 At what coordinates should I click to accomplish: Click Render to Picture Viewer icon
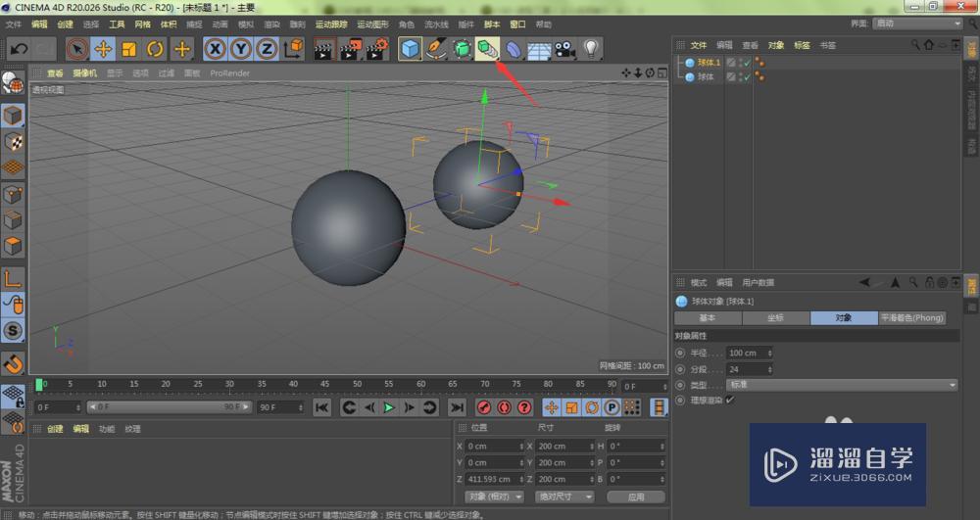[x=351, y=49]
